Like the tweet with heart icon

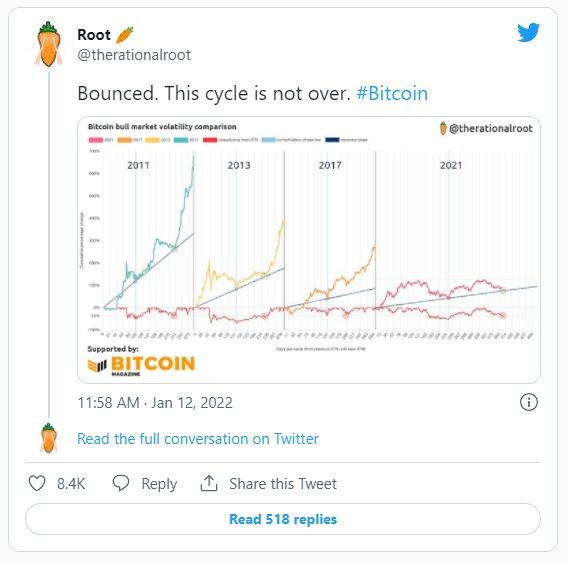(x=37, y=483)
